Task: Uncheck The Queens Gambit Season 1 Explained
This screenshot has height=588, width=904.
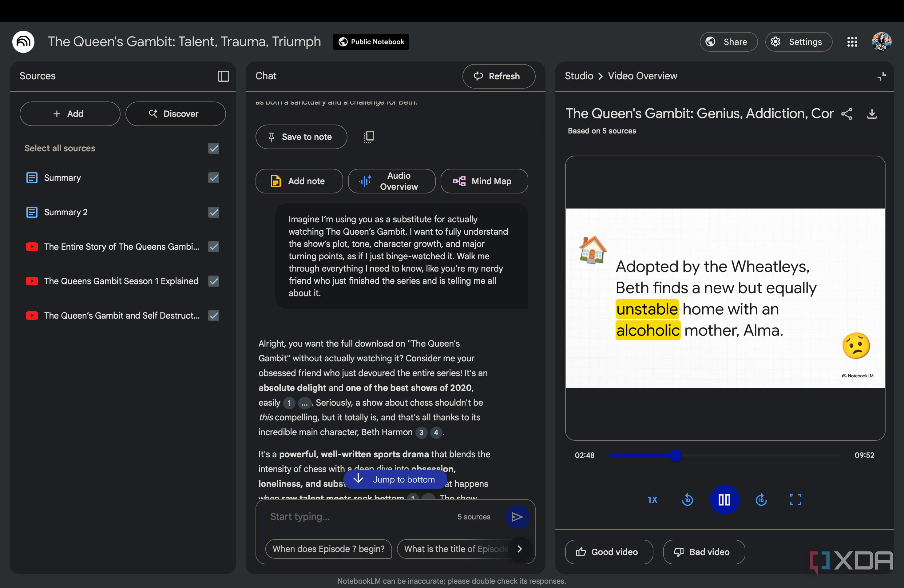Action: [x=214, y=281]
